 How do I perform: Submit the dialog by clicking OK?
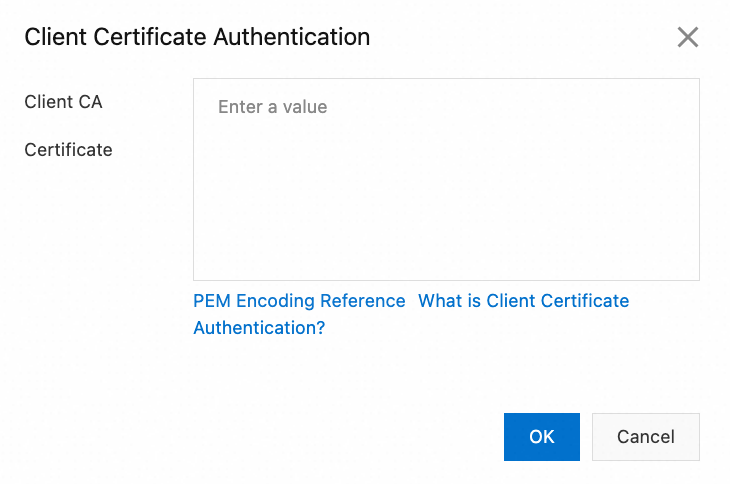[x=541, y=436]
